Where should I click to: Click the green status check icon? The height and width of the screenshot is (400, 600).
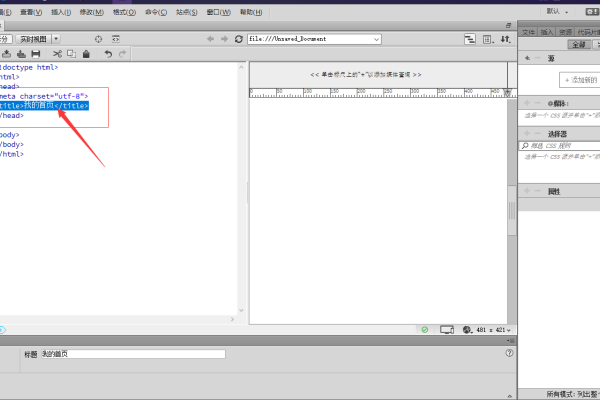pyautogui.click(x=424, y=329)
